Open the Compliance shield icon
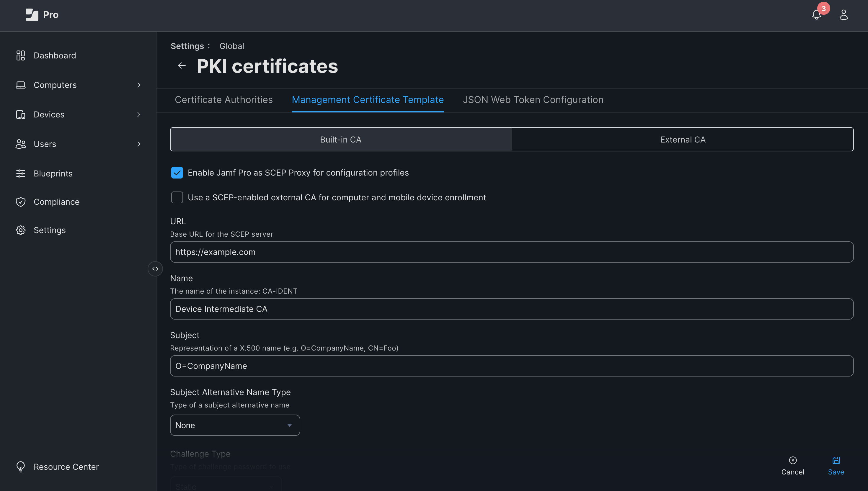The image size is (868, 491). click(21, 202)
